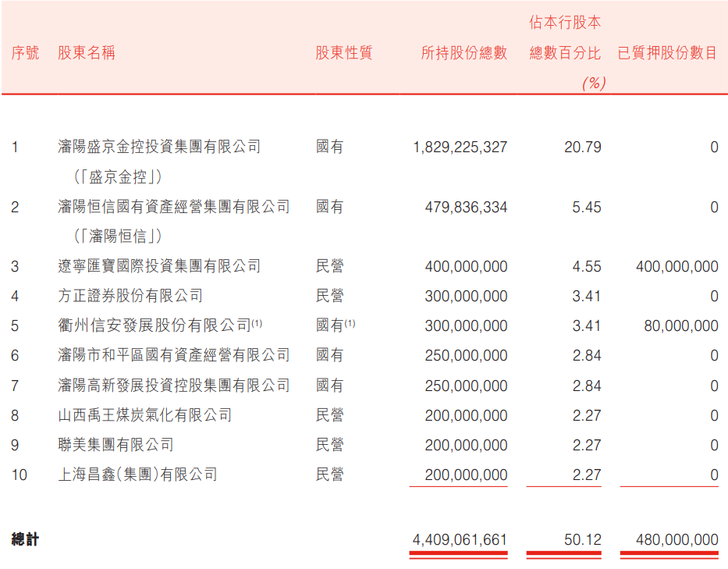Click 上海昌鑫's percentage 2.27
The image size is (728, 569).
coord(587,475)
